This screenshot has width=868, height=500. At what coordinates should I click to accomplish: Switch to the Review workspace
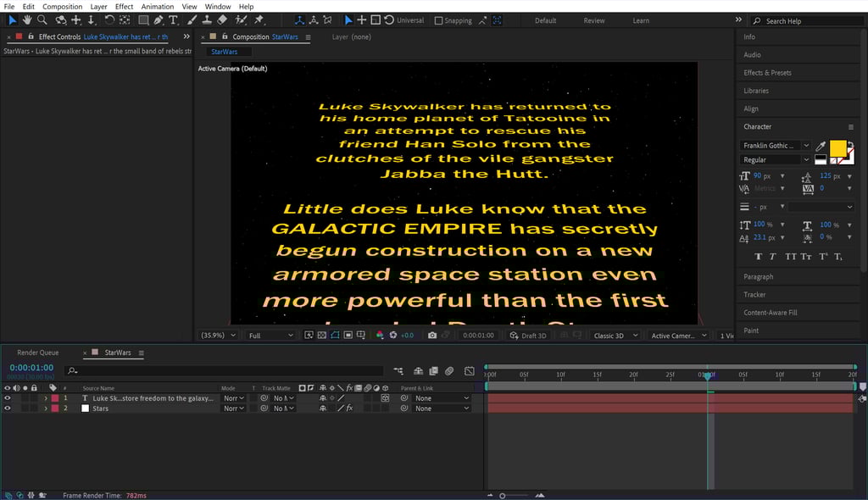point(594,20)
